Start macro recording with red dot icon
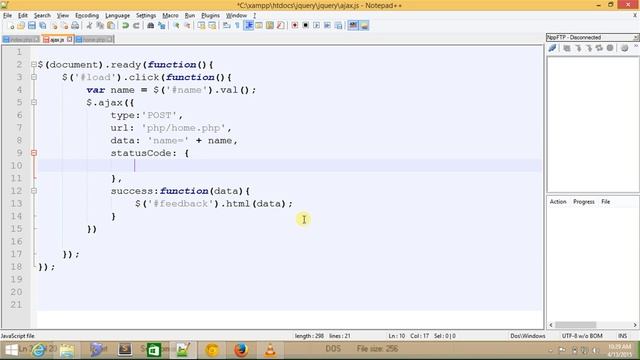Screen dimensions: 640x360 click(x=295, y=25)
